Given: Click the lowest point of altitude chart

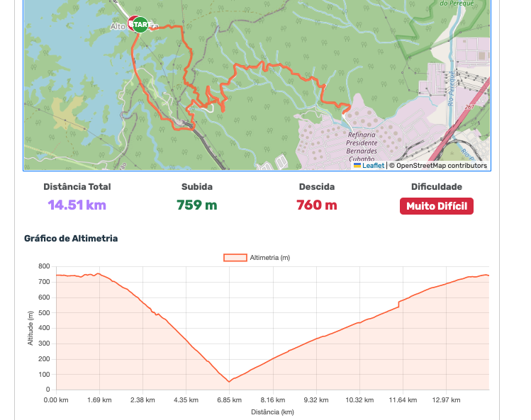Looking at the screenshot, I should [x=229, y=382].
